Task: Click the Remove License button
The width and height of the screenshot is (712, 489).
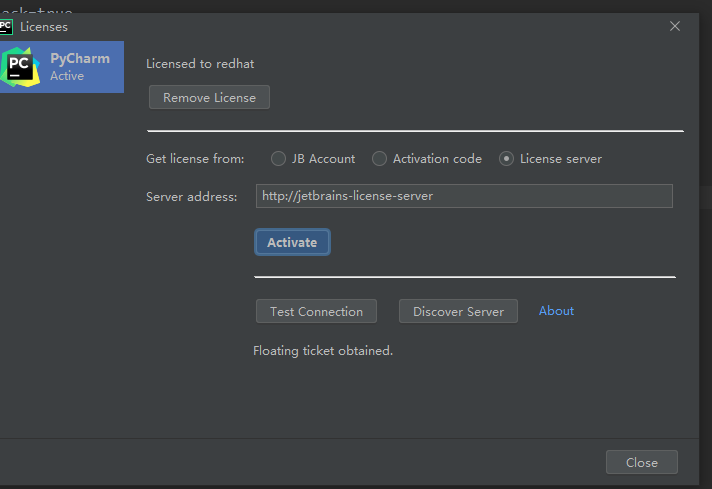Action: (x=209, y=97)
